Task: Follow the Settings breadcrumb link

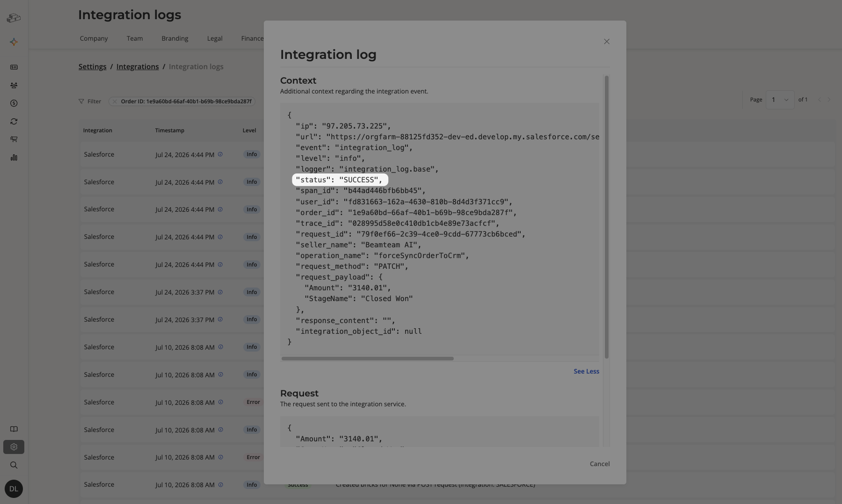Action: pos(93,67)
